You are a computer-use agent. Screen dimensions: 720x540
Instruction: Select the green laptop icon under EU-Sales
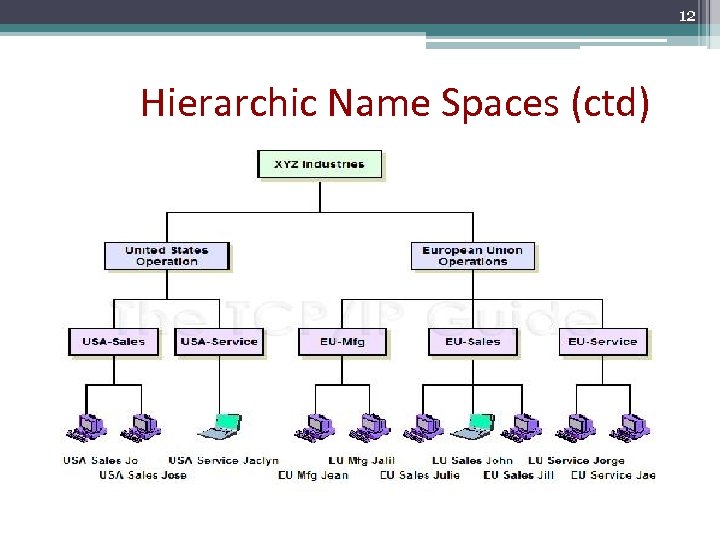pos(473,426)
